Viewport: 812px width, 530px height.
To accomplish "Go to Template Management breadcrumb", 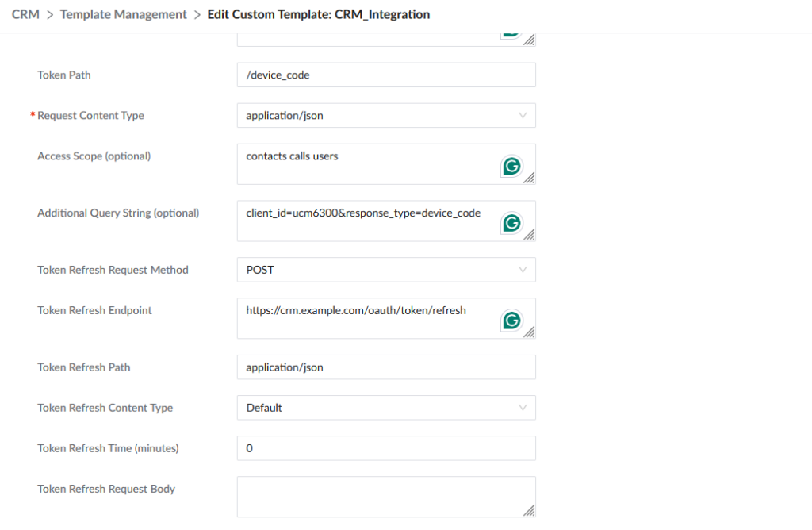I will (123, 14).
